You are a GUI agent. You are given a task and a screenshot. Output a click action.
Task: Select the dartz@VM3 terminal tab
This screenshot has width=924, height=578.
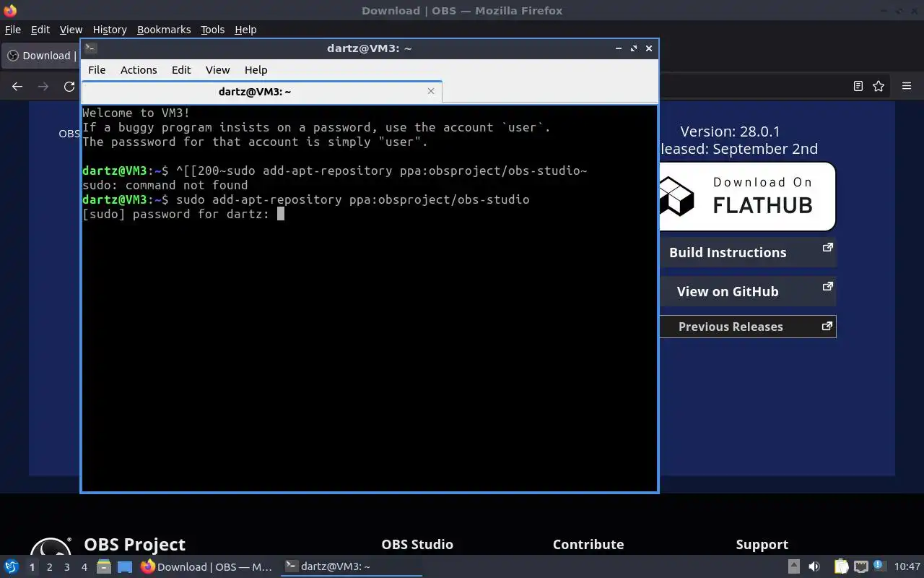261,92
